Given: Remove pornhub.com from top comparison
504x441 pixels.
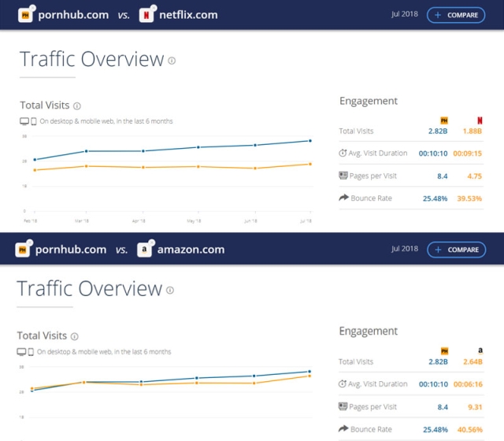Looking at the screenshot, I should coord(32,7).
